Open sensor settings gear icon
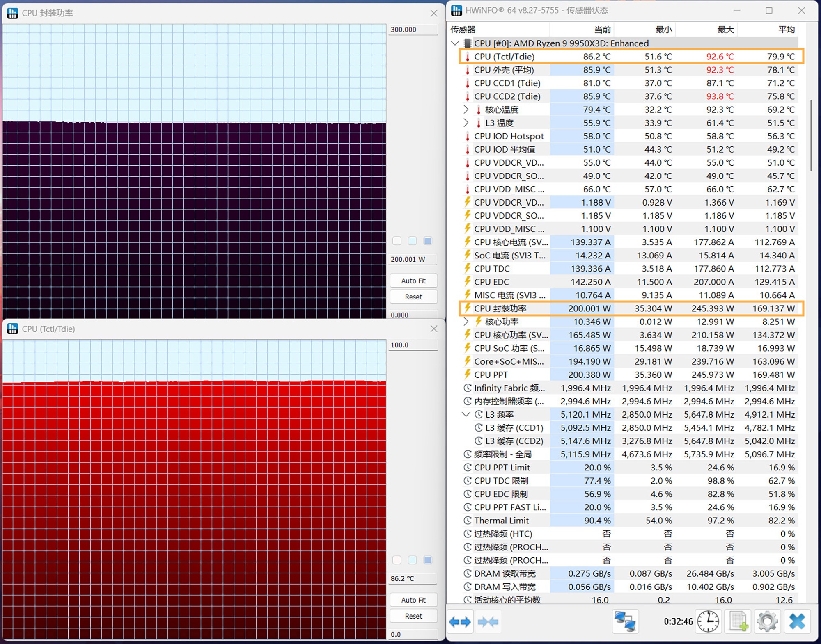821x644 pixels. 767,621
